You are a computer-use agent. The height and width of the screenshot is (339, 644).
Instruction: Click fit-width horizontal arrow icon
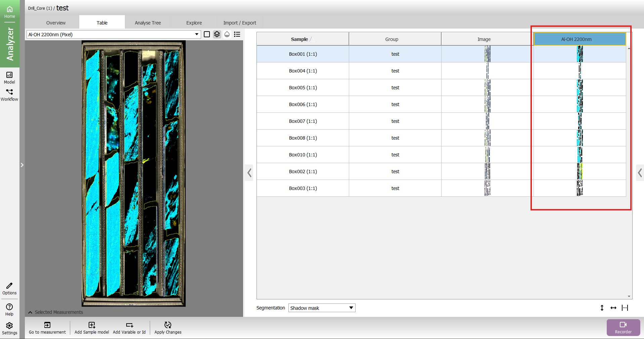pos(613,308)
